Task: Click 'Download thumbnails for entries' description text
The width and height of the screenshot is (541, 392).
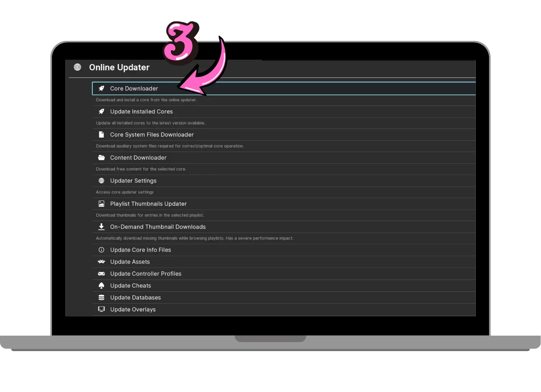Action: 150,215
